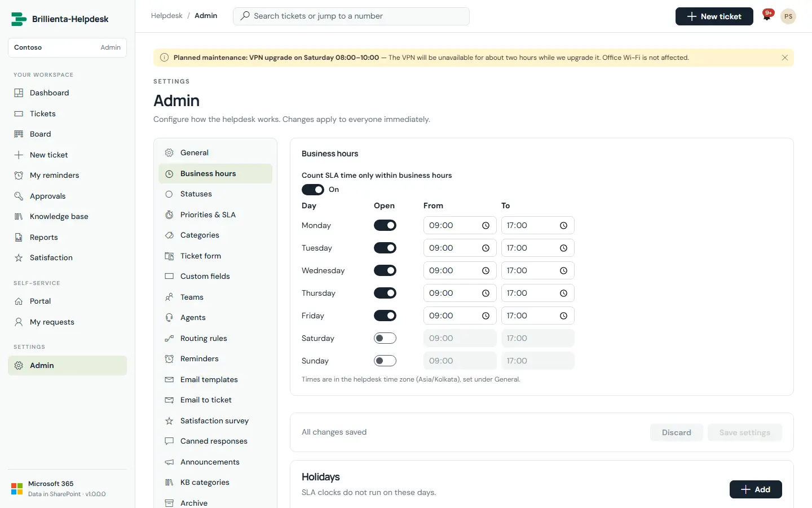Image resolution: width=812 pixels, height=508 pixels.
Task: Click the Approvals key icon
Action: [x=19, y=196]
